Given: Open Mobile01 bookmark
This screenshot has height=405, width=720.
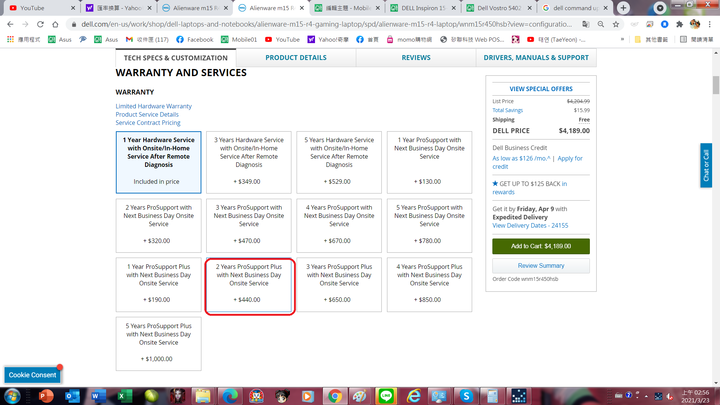Looking at the screenshot, I should [x=239, y=39].
